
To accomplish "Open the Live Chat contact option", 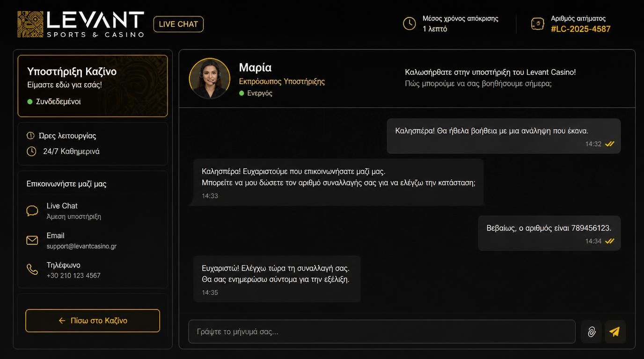I will (93, 211).
